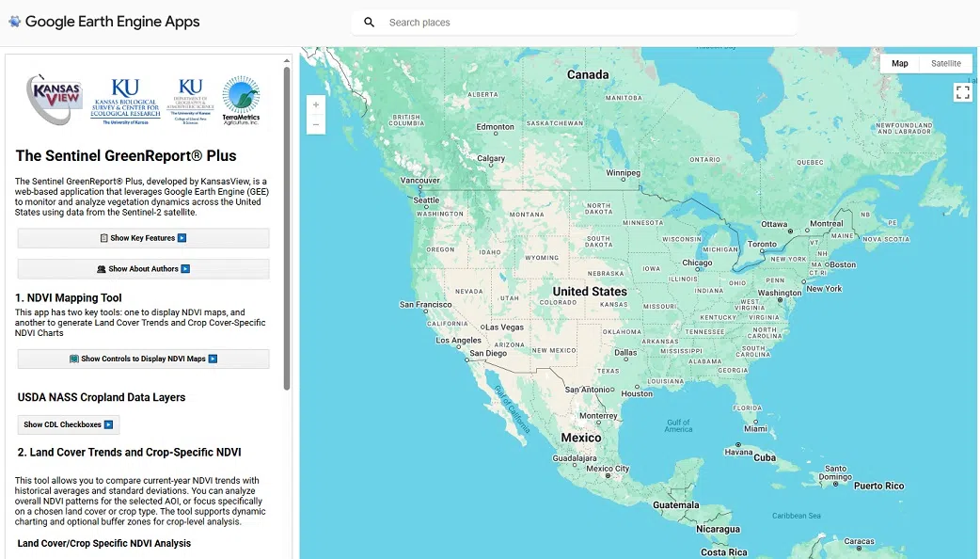The image size is (980, 559).
Task: Click the 'COLORADO' state label on the map
Action: coord(558,303)
